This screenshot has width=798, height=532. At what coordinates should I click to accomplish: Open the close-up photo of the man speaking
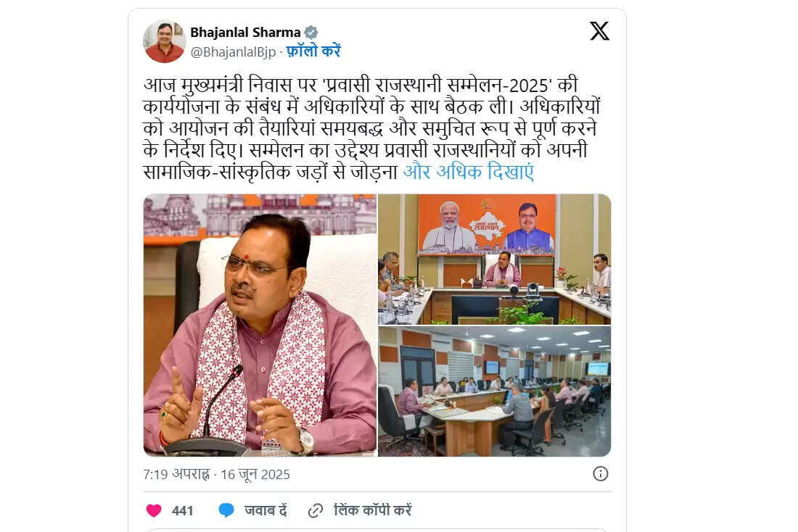click(260, 325)
